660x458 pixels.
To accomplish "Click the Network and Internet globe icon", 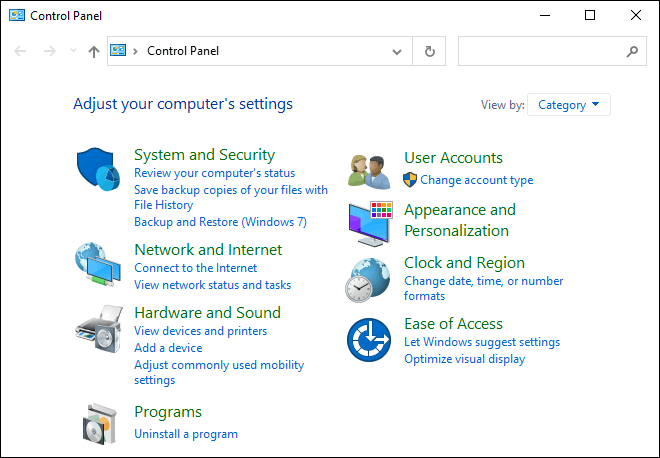I will 98,264.
